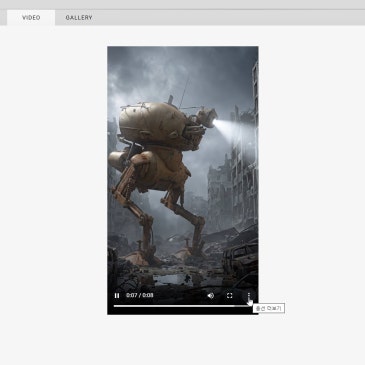Click the 0:07 / 0:08 time display
This screenshot has width=365, height=365.
tap(140, 295)
